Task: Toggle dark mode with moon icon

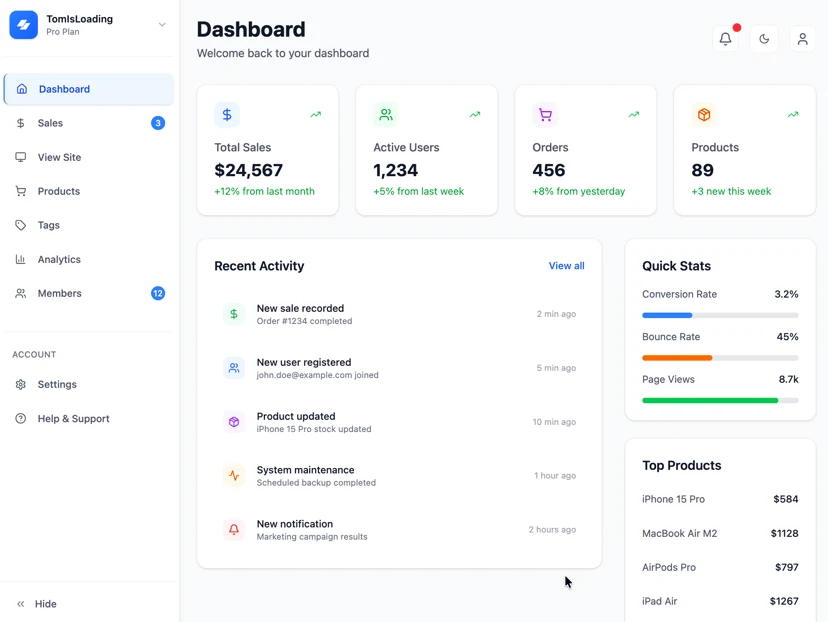Action: point(764,39)
